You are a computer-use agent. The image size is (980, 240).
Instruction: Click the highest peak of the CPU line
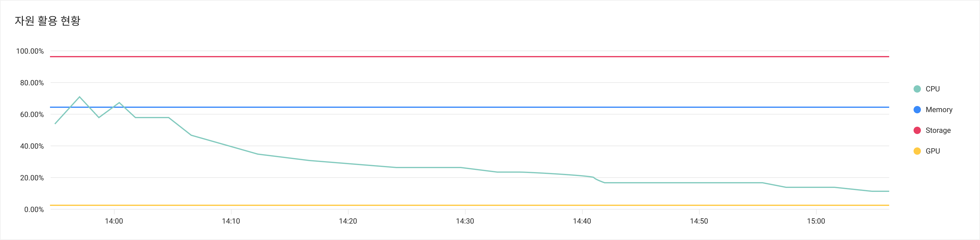click(x=80, y=97)
